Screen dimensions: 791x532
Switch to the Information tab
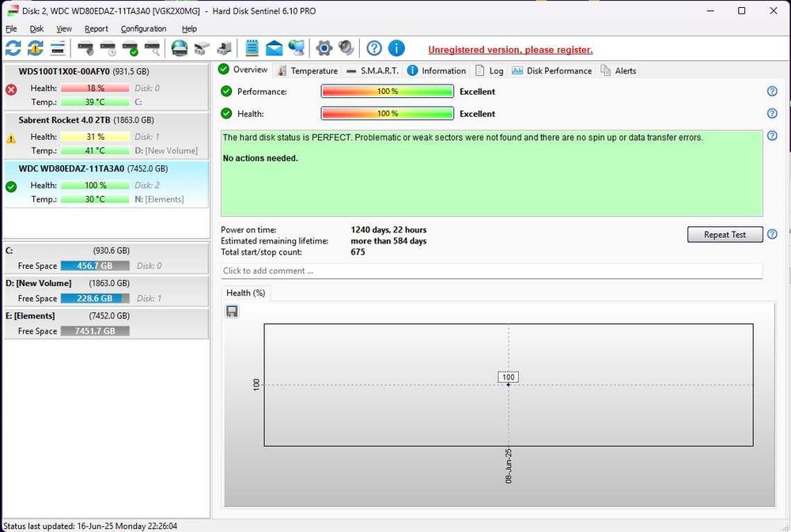click(437, 70)
